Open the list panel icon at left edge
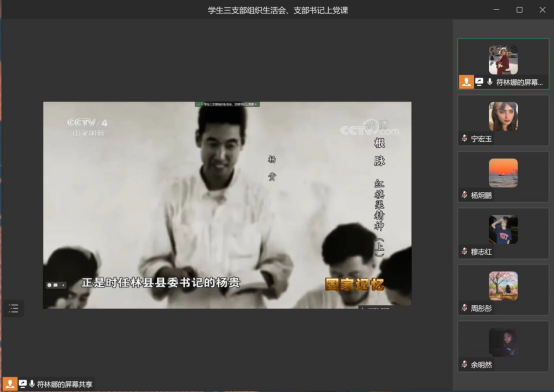 pos(13,308)
